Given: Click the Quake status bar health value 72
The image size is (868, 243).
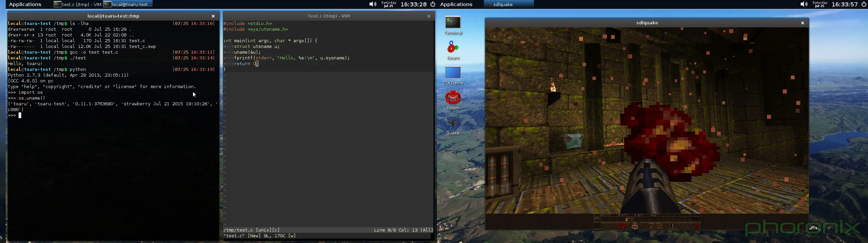Looking at the screenshot, I should click(x=656, y=226).
